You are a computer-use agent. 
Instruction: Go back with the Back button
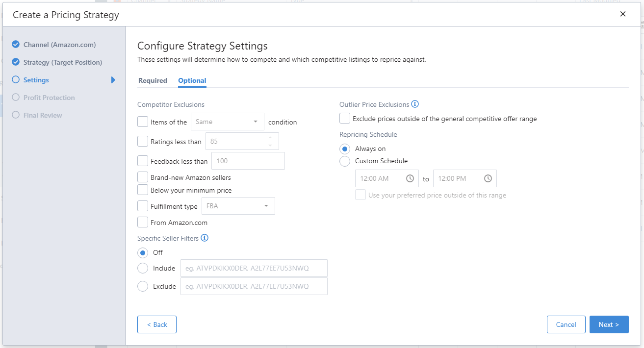tap(157, 324)
